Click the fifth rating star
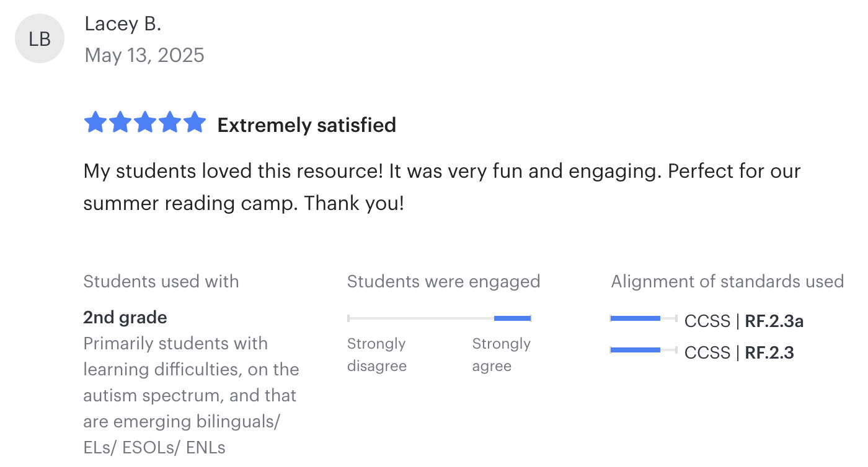 194,122
